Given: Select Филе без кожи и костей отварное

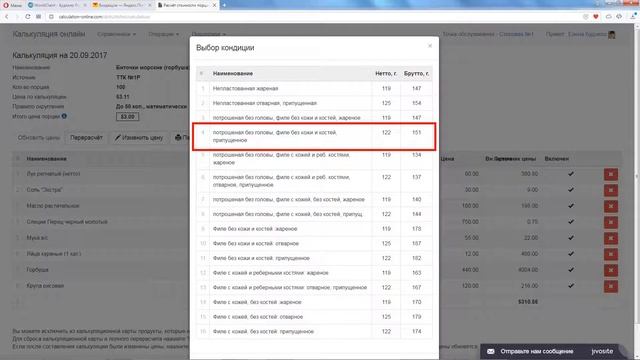Looking at the screenshot, I should click(314, 244).
